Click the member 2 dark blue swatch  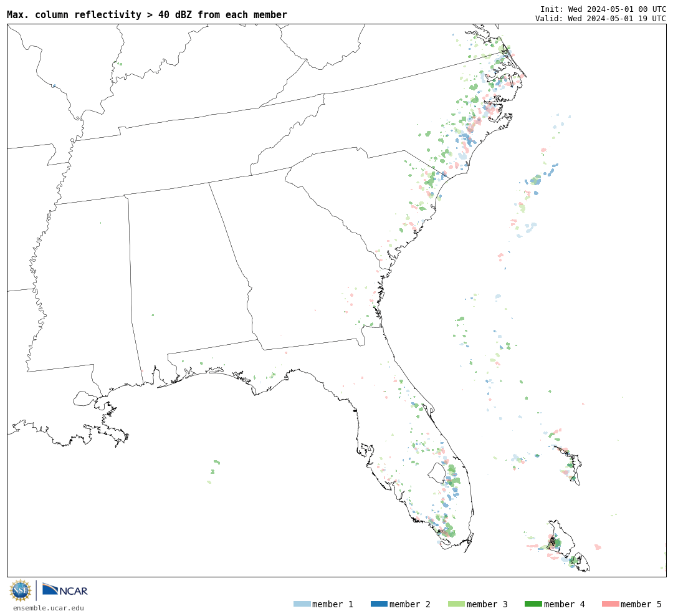click(379, 604)
